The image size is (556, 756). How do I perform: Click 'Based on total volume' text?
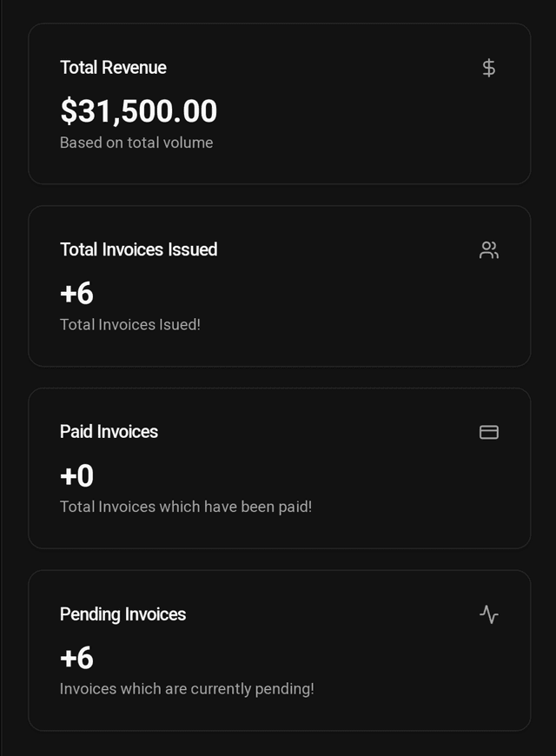coord(136,143)
